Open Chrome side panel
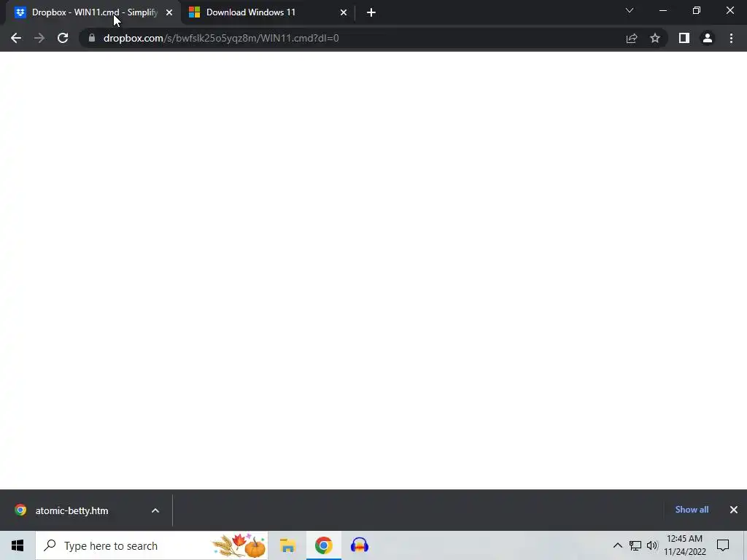 click(684, 38)
